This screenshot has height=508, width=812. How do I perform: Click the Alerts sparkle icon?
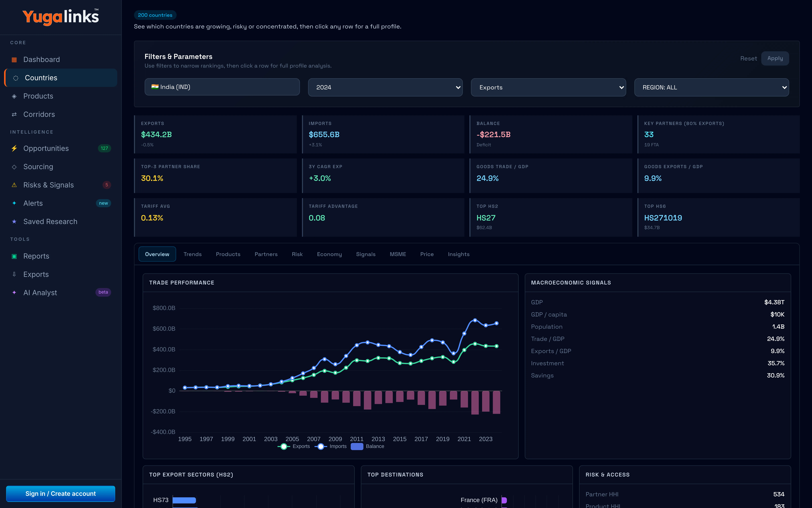point(14,203)
